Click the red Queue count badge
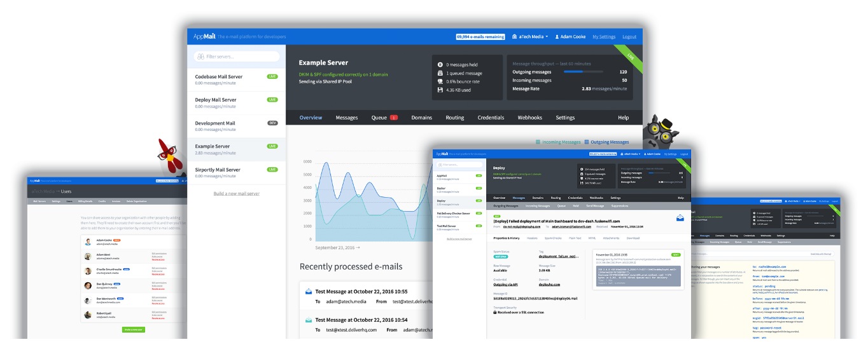The image size is (868, 342). 394,118
